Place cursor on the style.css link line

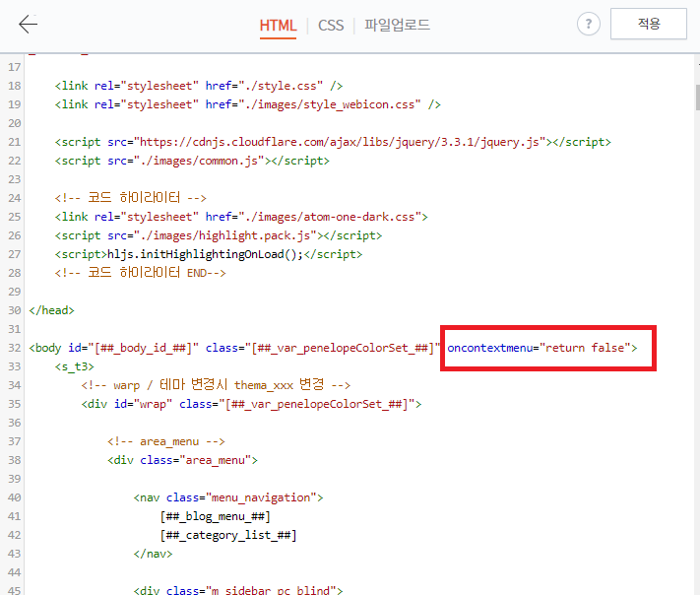[199, 86]
